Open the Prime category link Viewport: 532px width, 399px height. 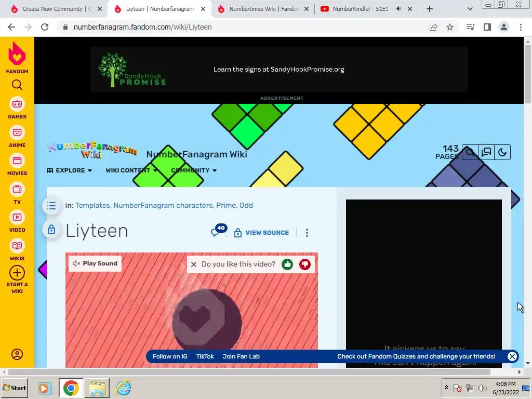point(226,205)
